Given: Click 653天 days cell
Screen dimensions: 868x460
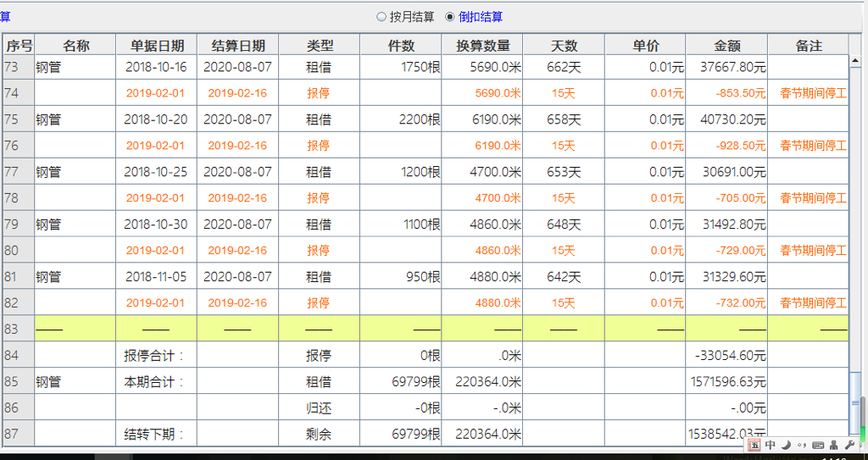Looking at the screenshot, I should 564,172.
